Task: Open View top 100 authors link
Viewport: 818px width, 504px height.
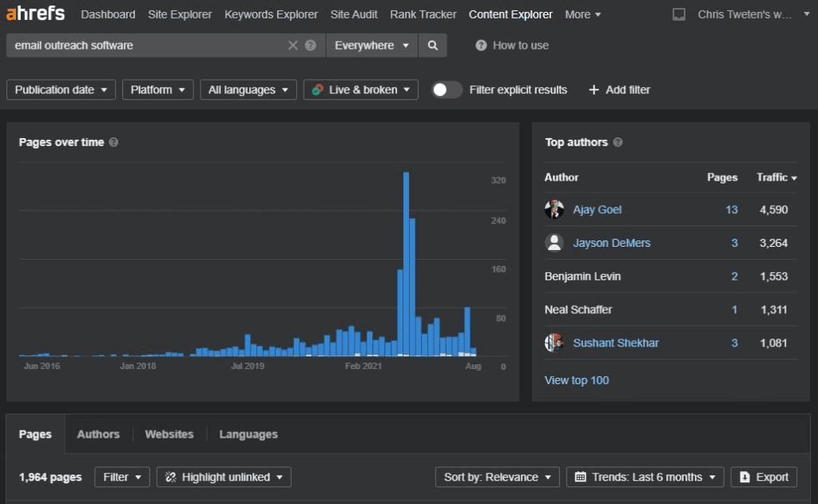Action: 577,380
